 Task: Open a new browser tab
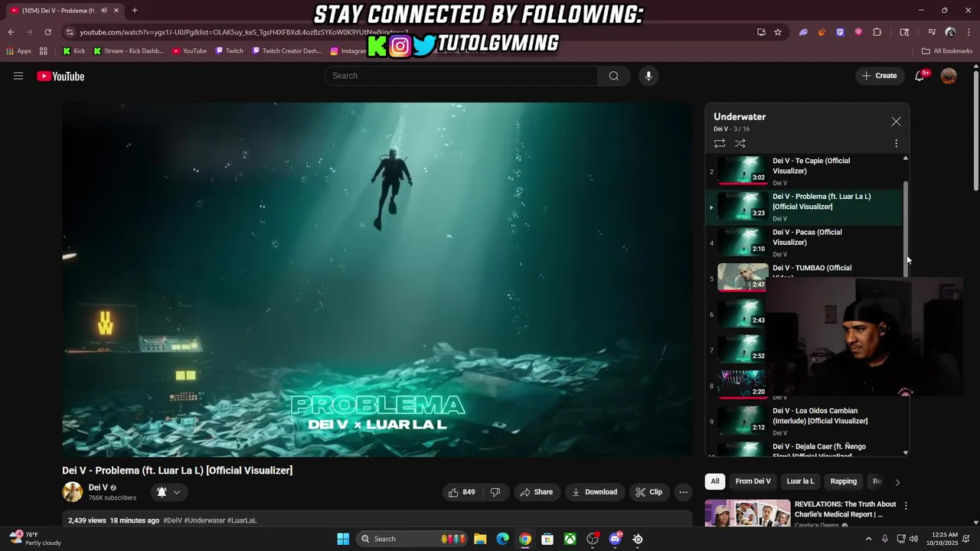coord(135,10)
